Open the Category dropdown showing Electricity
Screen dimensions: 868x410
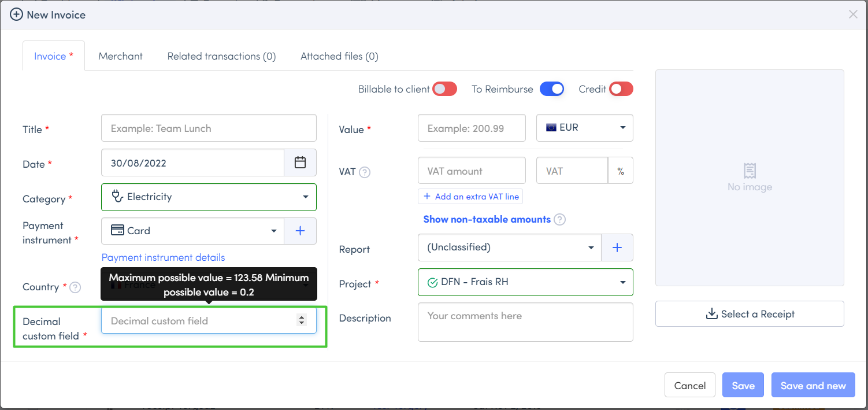(x=209, y=197)
